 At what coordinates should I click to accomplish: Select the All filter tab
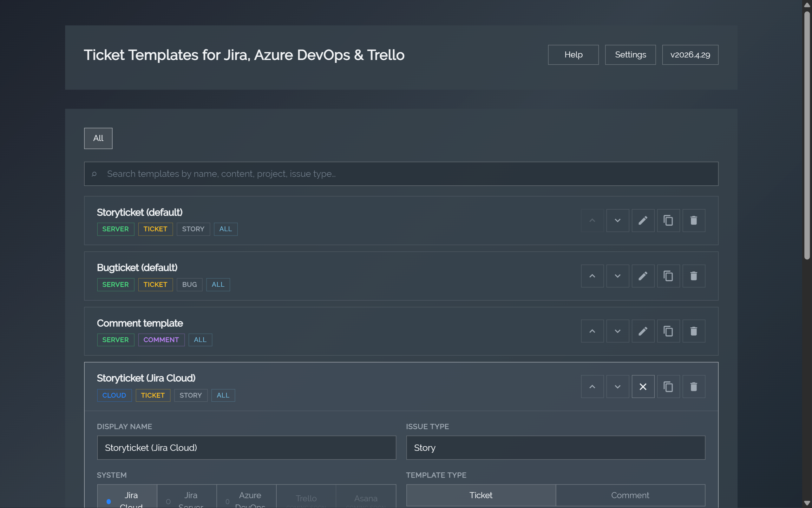coord(98,138)
